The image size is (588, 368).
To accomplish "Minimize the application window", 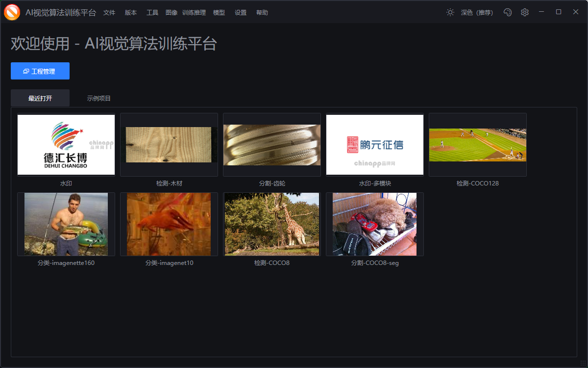I will tap(541, 12).
